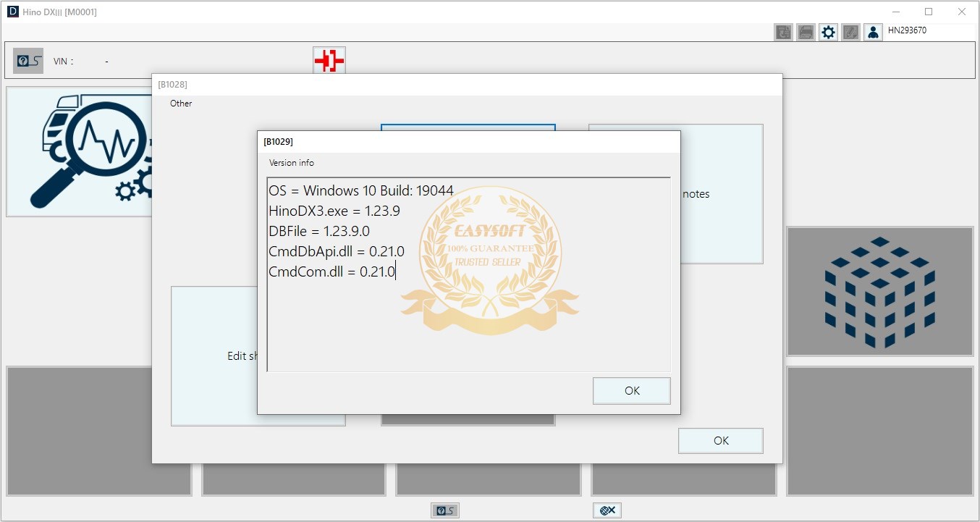980x522 pixels.
Task: Click the printer icon in top toolbar
Action: 806,33
